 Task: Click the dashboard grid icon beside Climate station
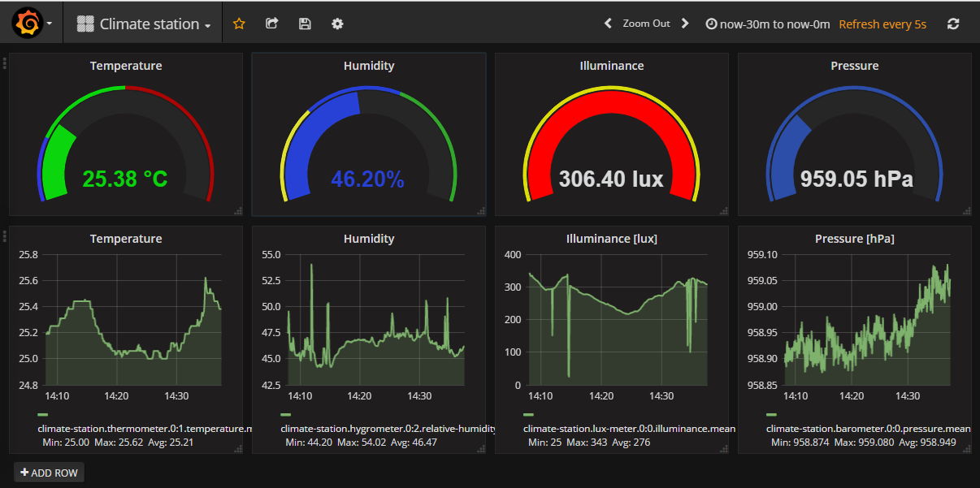[85, 23]
